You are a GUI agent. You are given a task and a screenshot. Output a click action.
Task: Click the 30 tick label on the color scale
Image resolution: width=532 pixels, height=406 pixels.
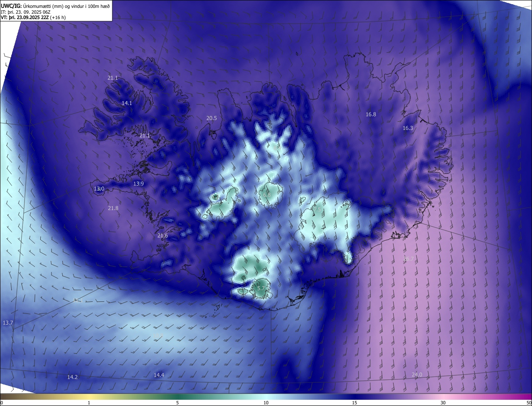(443, 403)
